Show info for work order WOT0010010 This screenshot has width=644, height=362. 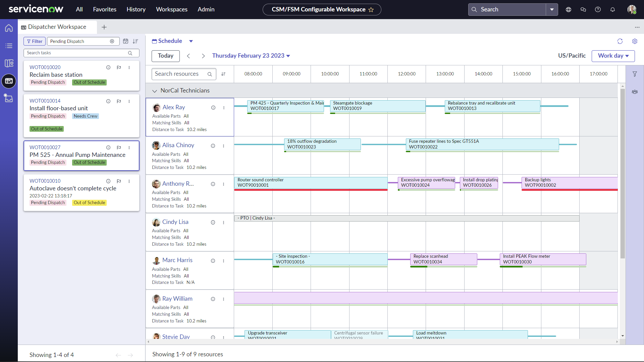[x=108, y=181]
